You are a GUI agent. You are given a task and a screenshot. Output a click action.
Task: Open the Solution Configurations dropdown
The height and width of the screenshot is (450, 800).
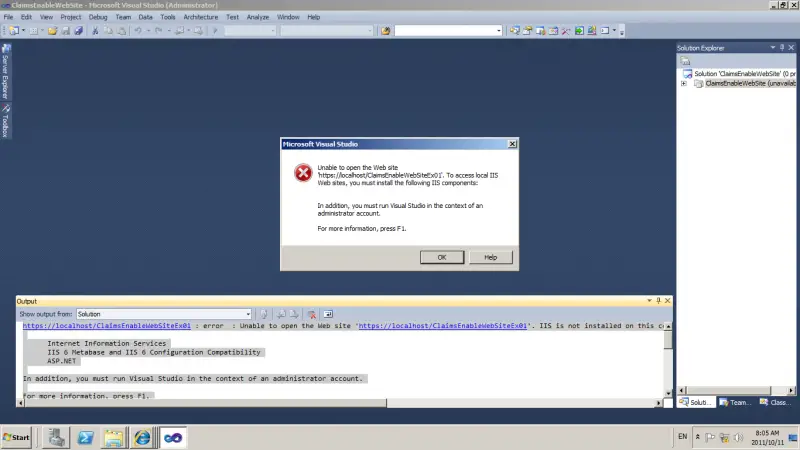tap(250, 31)
